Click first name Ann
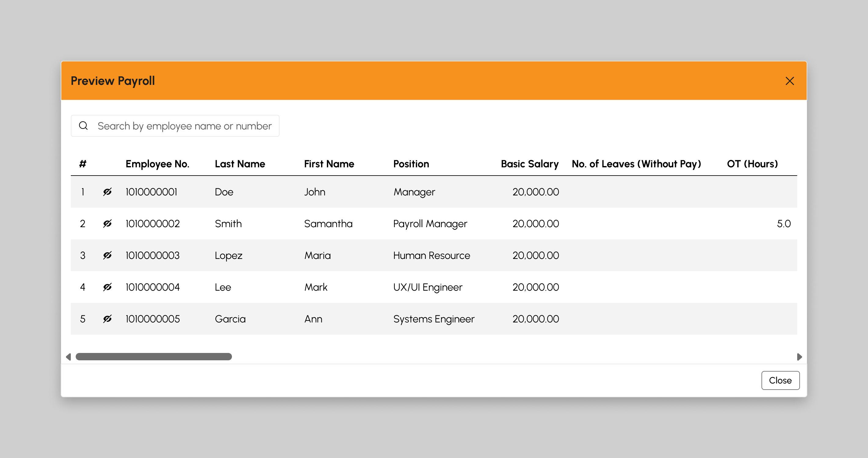Viewport: 868px width, 458px height. 313,318
